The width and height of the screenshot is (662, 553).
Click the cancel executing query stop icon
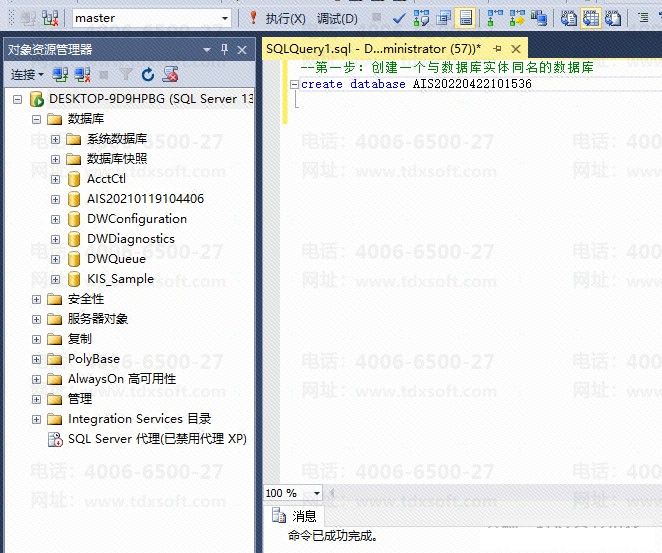tap(377, 18)
